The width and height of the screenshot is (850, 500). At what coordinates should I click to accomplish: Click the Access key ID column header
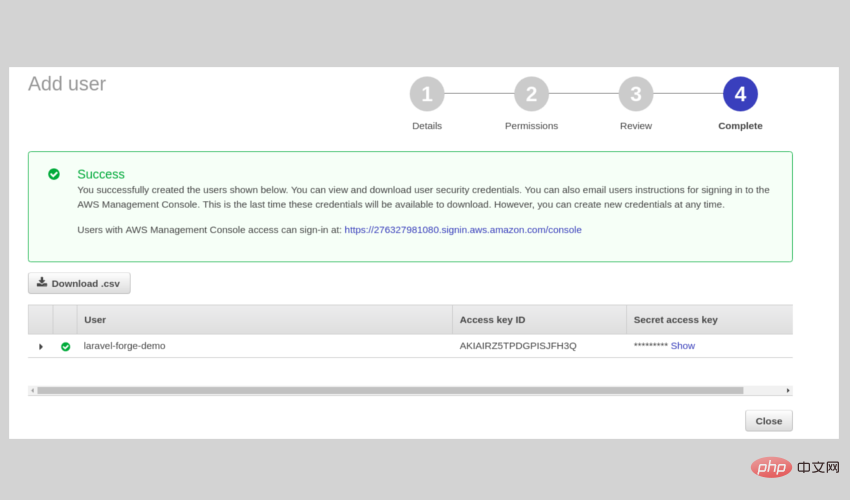(x=539, y=319)
